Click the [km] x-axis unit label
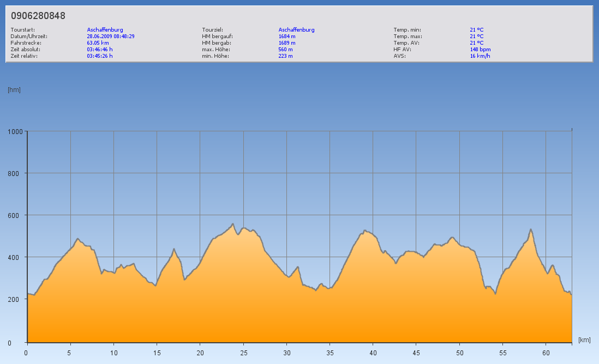This screenshot has width=599, height=364. pos(584,340)
